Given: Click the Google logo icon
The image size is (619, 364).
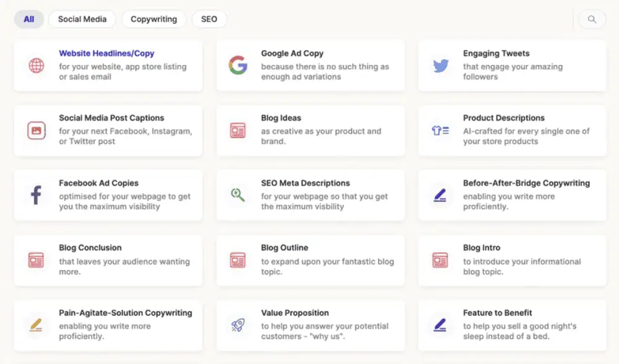Looking at the screenshot, I should (x=238, y=66).
